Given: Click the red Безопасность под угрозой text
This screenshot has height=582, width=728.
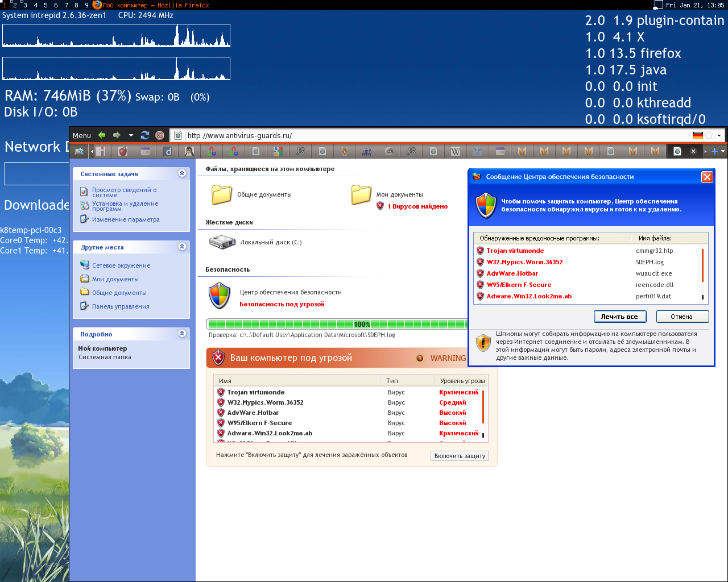Looking at the screenshot, I should (282, 304).
